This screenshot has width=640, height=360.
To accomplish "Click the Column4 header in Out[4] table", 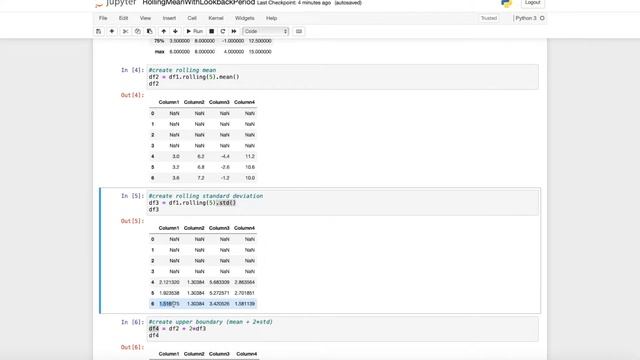I will (244, 102).
